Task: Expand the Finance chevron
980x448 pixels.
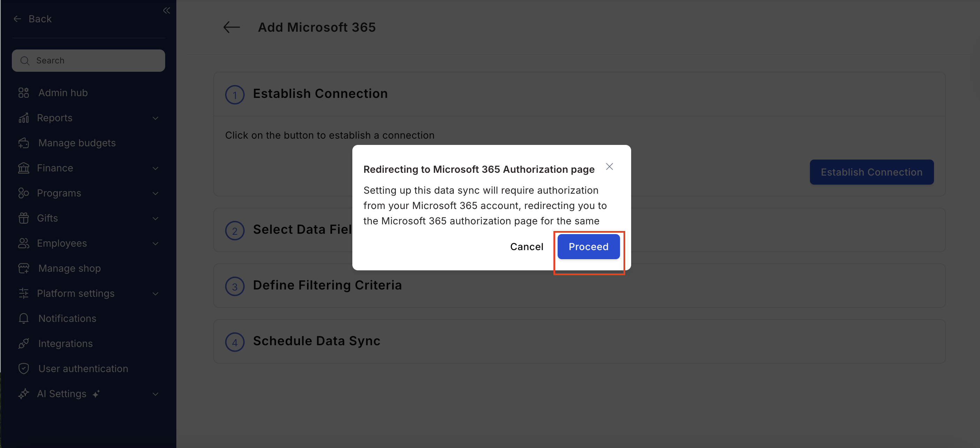Action: (x=155, y=169)
